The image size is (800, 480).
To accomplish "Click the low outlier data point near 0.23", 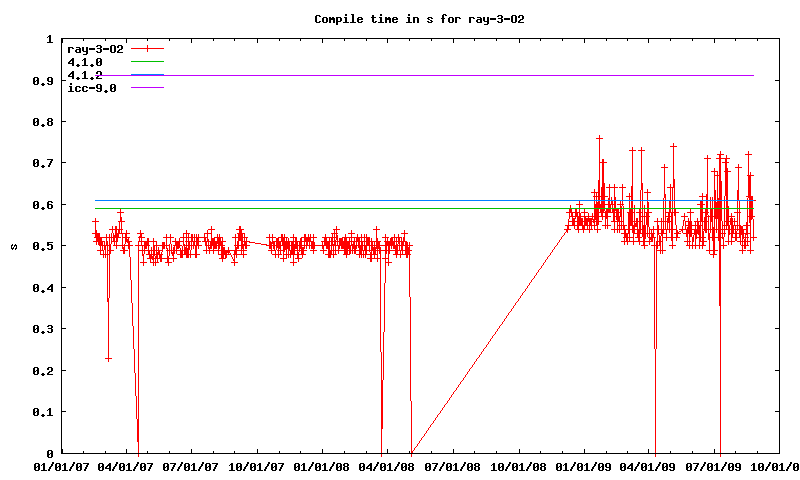I will [x=108, y=358].
